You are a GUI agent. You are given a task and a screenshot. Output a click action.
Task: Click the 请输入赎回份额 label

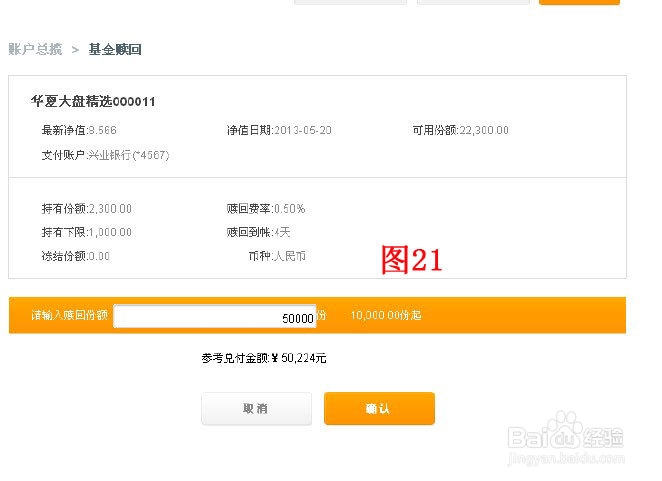point(69,315)
